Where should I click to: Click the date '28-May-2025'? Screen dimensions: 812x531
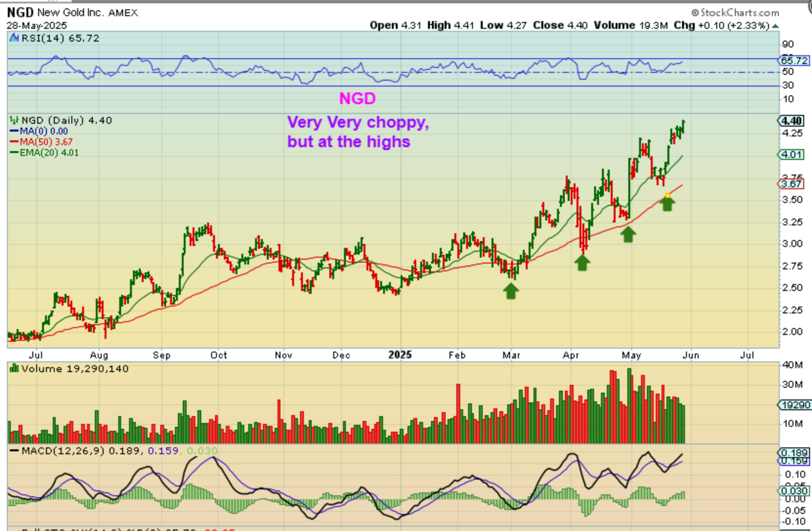(37, 25)
